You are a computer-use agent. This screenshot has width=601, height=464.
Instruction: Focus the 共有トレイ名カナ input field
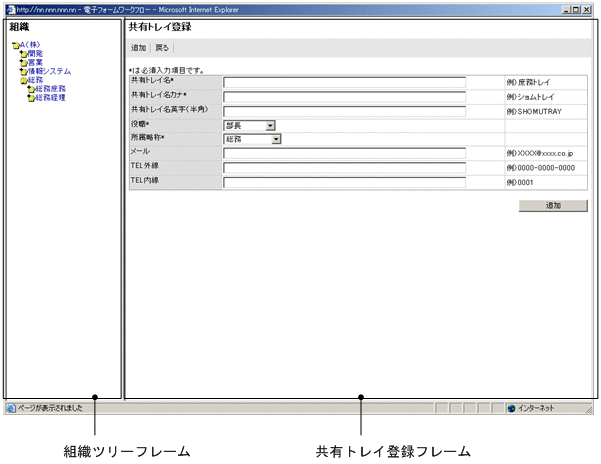click(345, 97)
